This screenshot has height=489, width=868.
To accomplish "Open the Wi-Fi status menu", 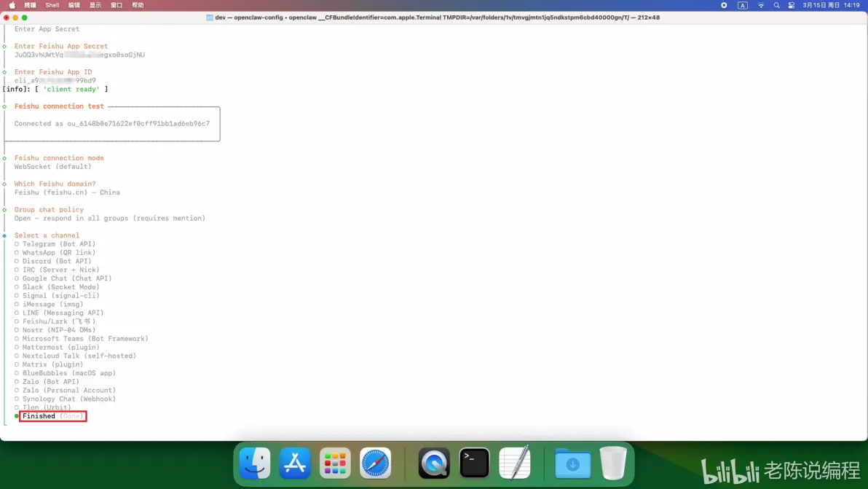I will pyautogui.click(x=761, y=5).
